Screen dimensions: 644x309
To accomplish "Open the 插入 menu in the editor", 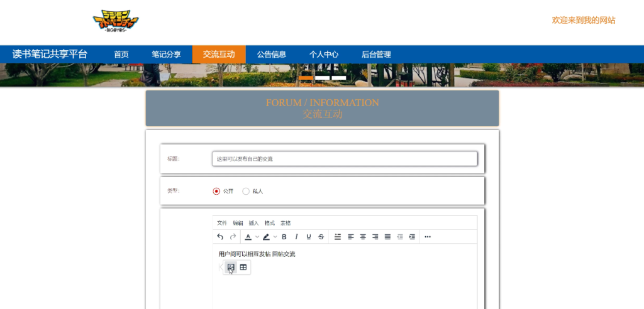I will click(x=253, y=223).
